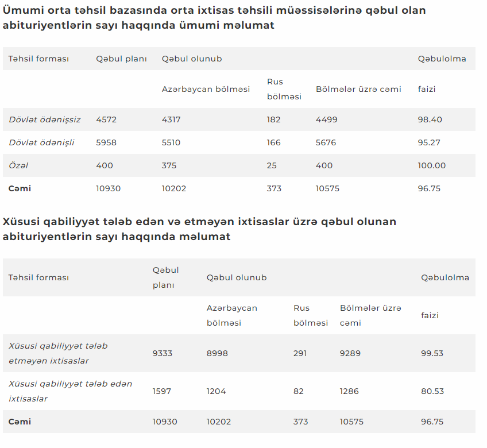Click 'Qəbul olunub' header in second table
Screen dimensions: 487x448
tap(237, 277)
